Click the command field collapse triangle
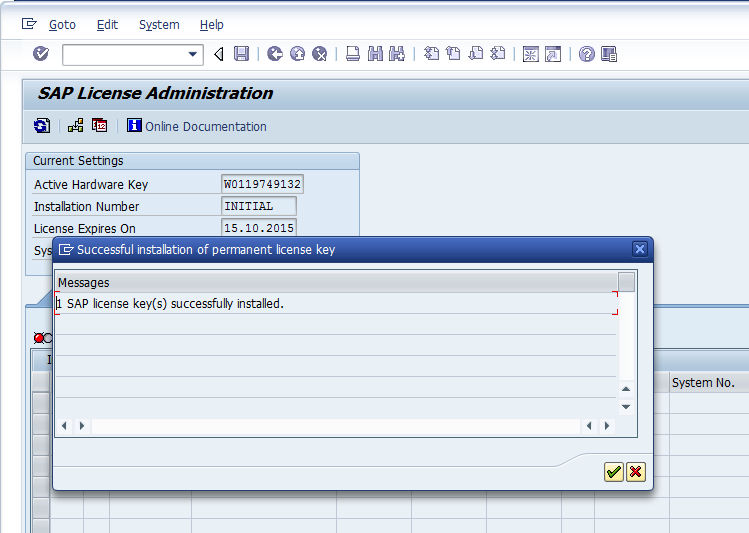Screen dimensions: 749x533 tap(219, 54)
